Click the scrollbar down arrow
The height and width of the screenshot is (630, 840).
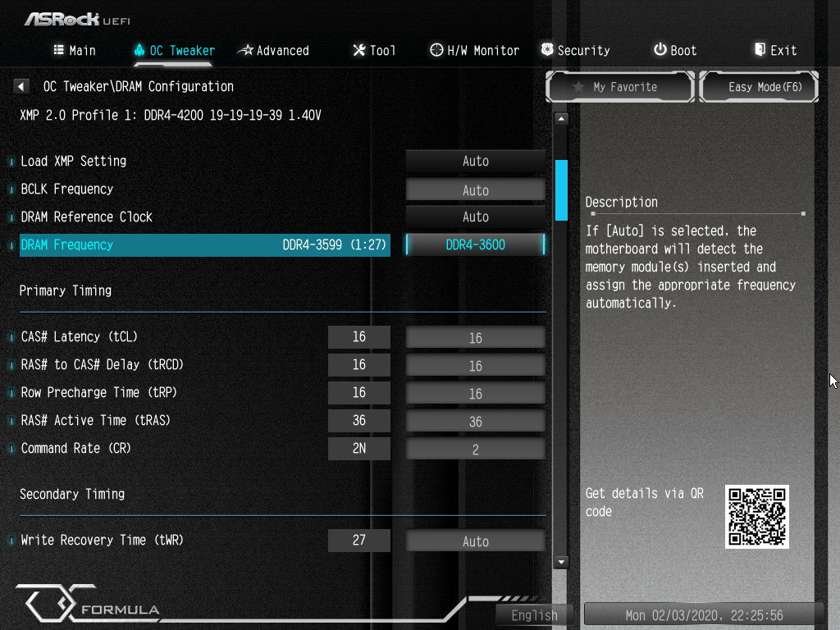tap(561, 562)
